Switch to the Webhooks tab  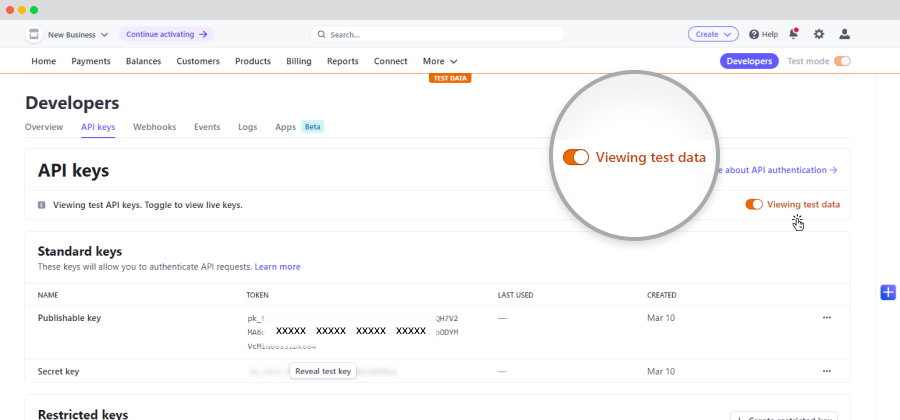pos(154,127)
